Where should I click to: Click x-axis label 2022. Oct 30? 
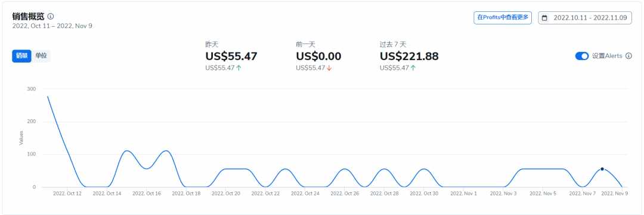click(x=425, y=193)
